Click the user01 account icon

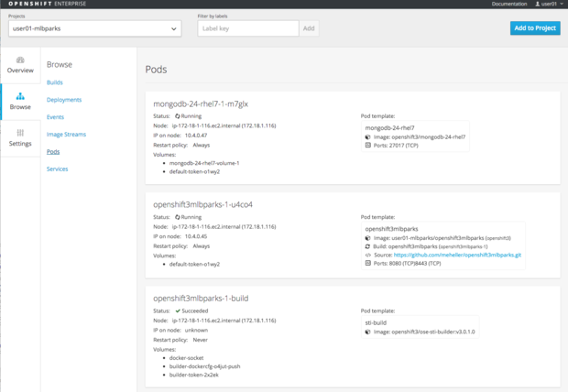538,5
